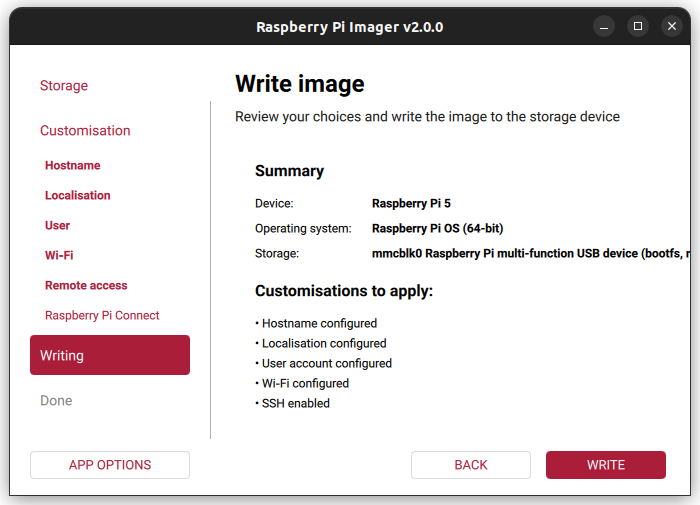700x505 pixels.
Task: Maximize the Imager window
Action: point(637,26)
